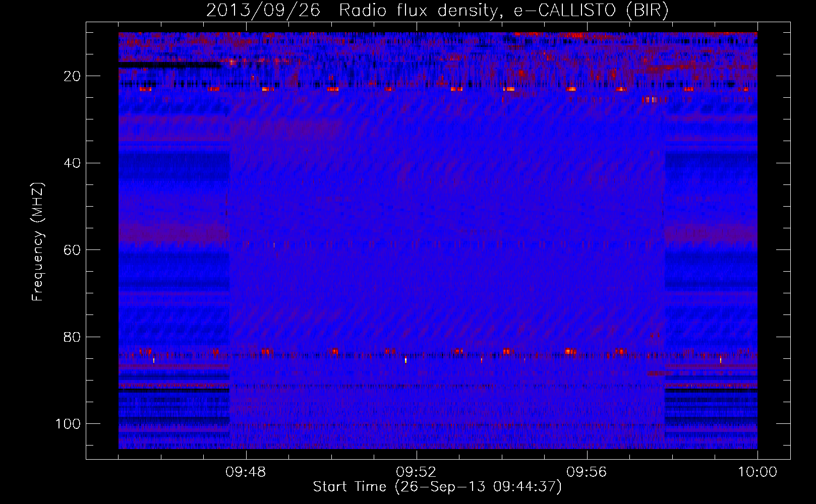816x504 pixels.
Task: Click the plot title text e-CALLISTO (BIR)
Action: [591, 11]
